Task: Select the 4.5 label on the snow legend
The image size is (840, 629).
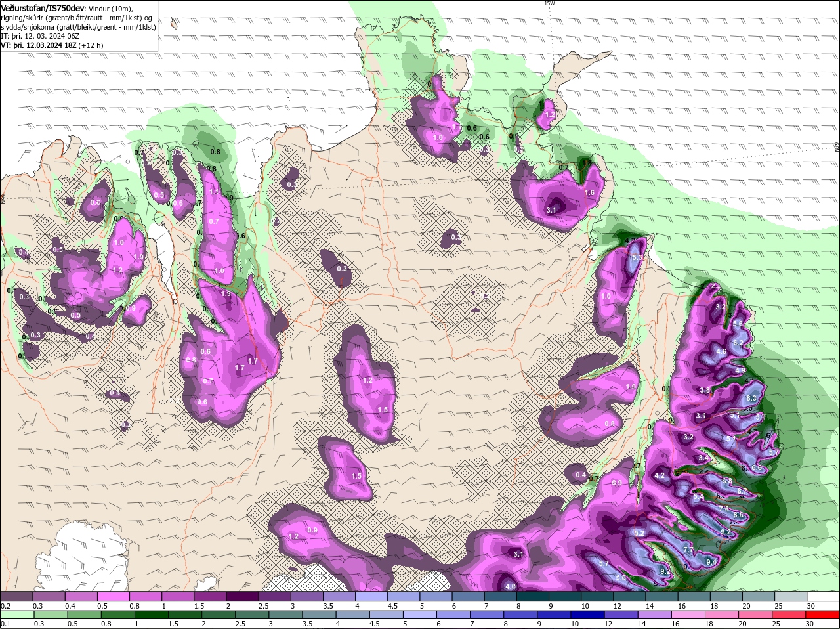Action: (393, 605)
